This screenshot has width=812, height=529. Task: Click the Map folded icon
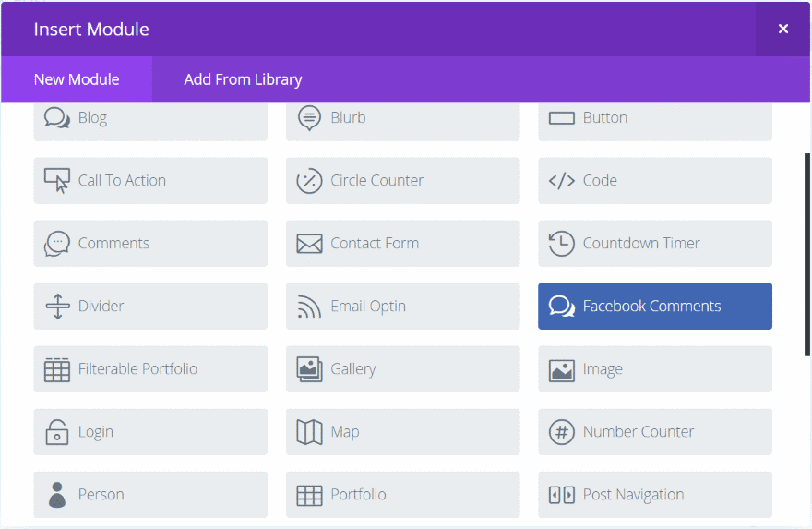point(309,432)
